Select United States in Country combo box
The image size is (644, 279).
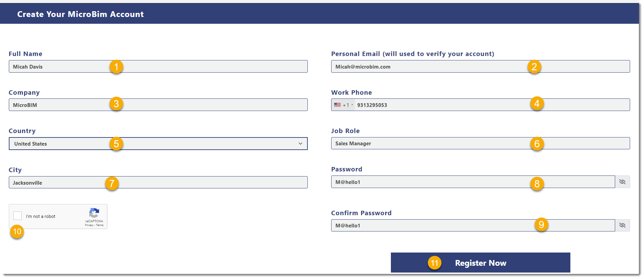tap(158, 144)
